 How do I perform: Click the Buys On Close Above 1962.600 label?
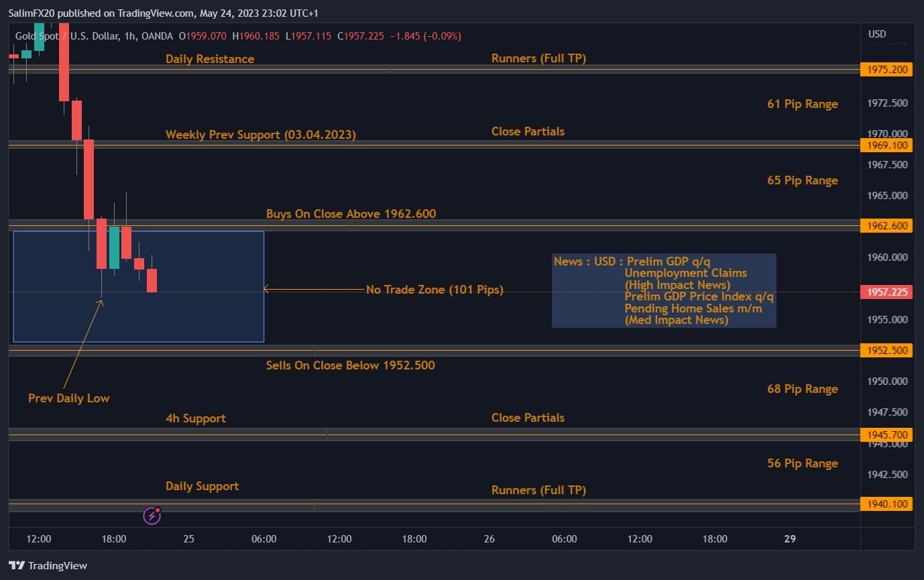point(351,214)
